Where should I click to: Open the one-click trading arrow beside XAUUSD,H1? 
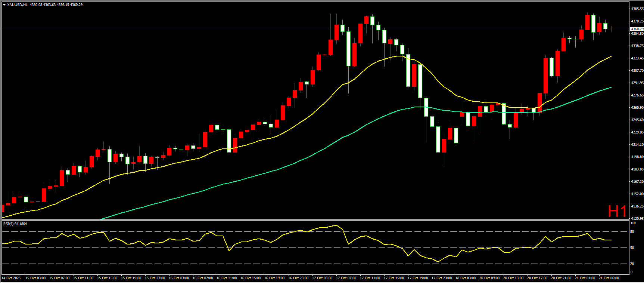(4, 5)
